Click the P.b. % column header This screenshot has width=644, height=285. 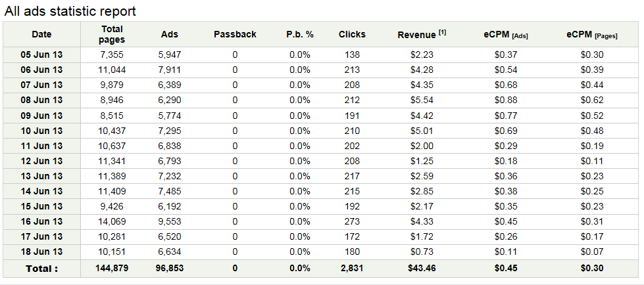tap(300, 34)
